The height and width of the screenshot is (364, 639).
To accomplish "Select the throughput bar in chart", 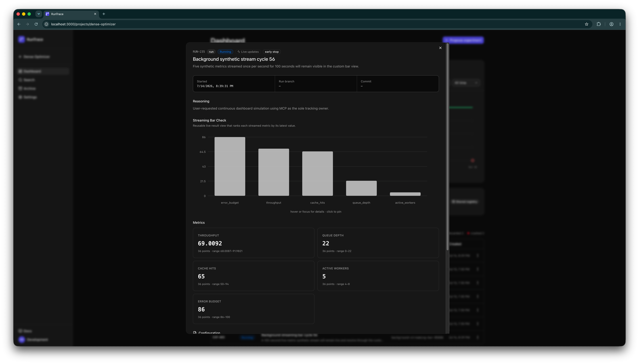I will coord(274,172).
